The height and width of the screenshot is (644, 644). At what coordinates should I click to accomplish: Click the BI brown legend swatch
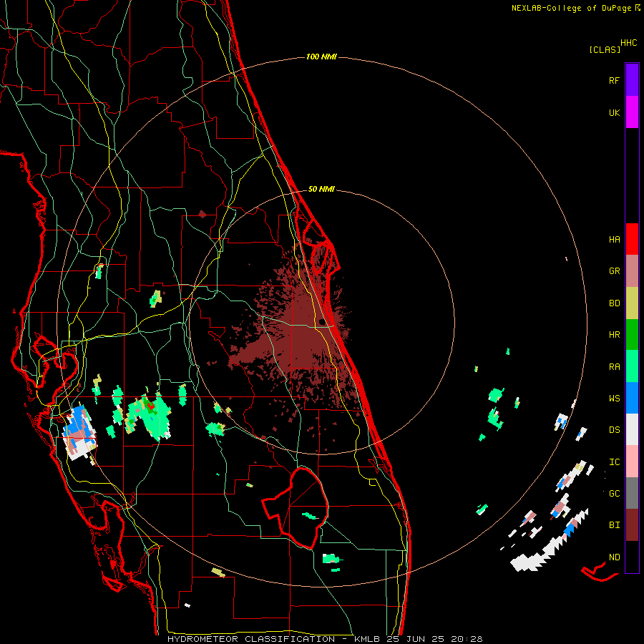[632, 525]
